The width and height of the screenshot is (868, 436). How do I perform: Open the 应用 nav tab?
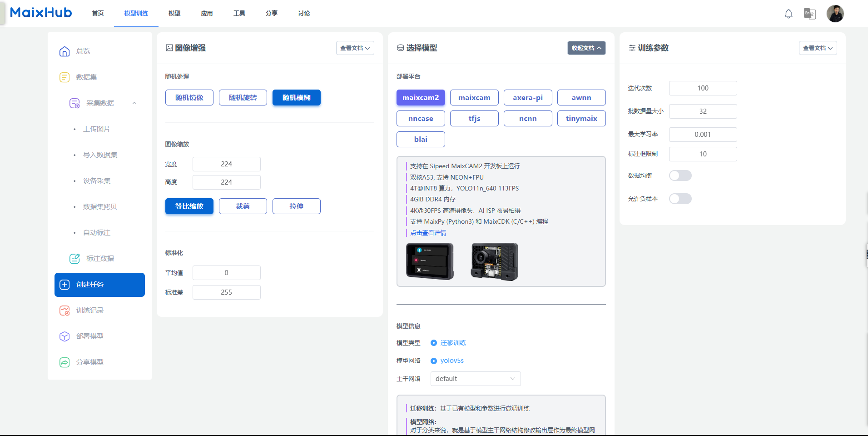tap(207, 14)
